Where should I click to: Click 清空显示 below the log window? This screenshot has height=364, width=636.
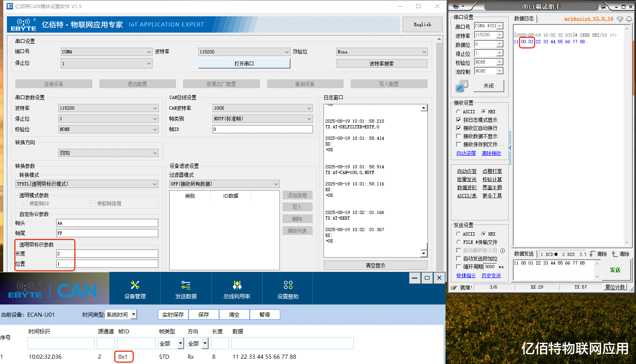pos(375,265)
